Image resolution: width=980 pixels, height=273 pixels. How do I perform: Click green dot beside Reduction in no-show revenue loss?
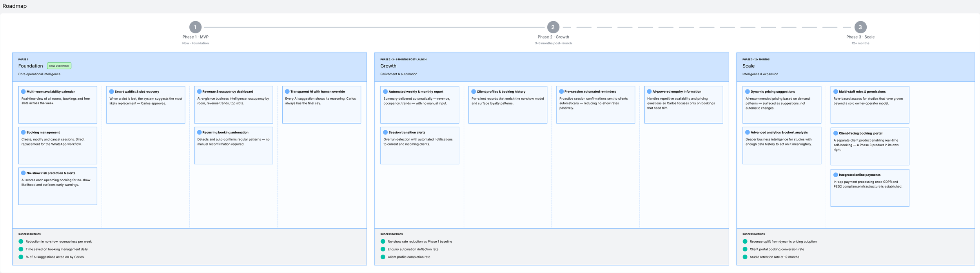(x=21, y=242)
